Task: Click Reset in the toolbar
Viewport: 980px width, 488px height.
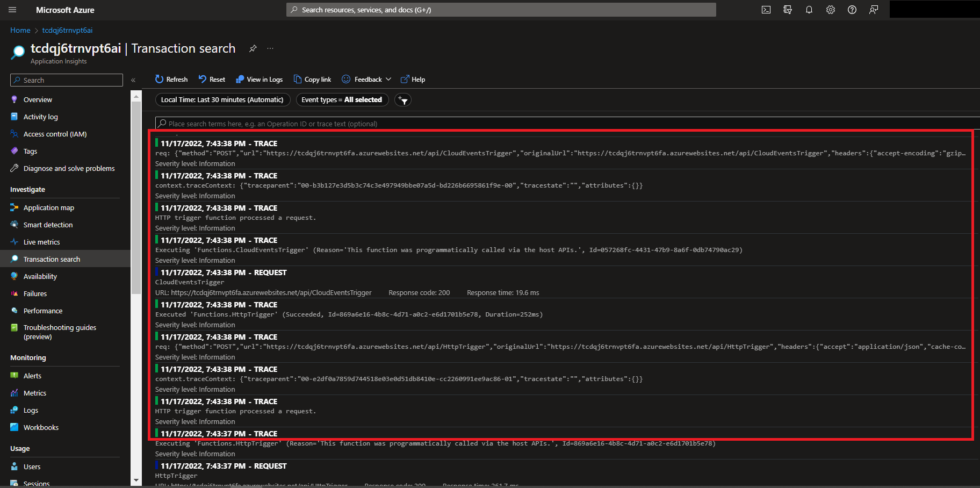Action: click(212, 79)
